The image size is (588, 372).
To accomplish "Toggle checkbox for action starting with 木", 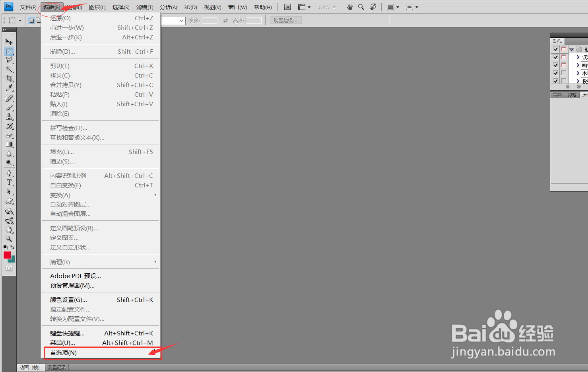I will click(x=555, y=73).
